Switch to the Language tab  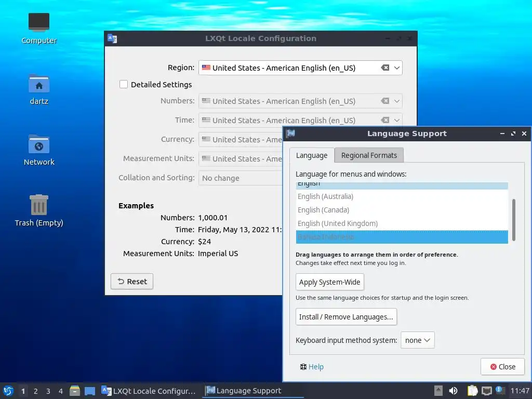tap(312, 155)
